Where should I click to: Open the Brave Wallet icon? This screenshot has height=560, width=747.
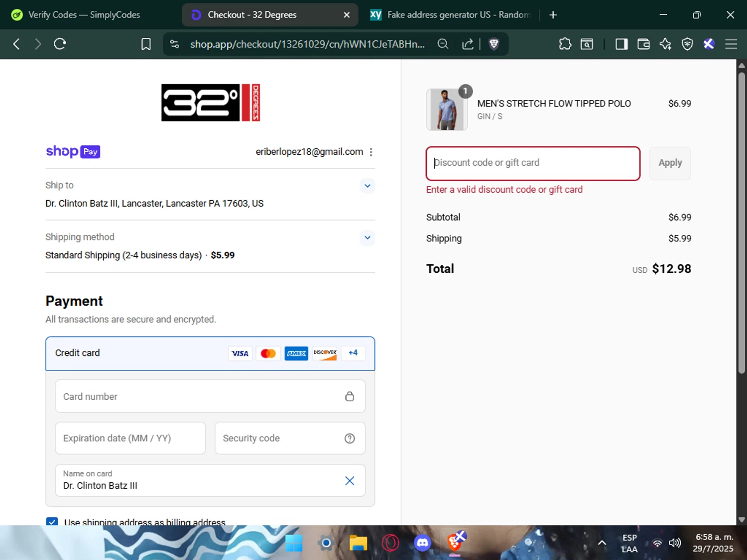tap(643, 44)
